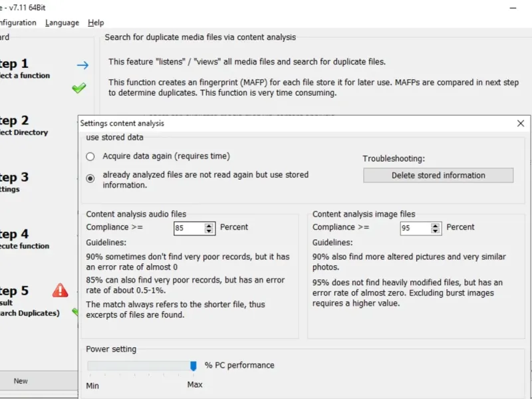Click the blue arrow beside Step 1

tap(82, 65)
